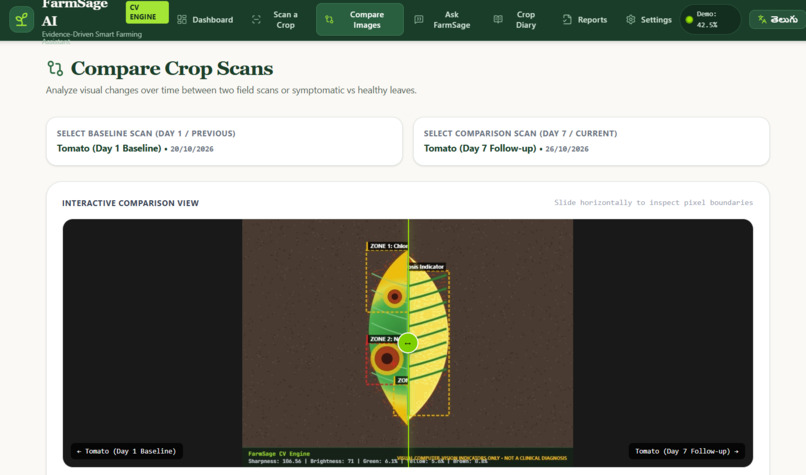Click the Compare Images branch icon
Viewport: 806px width, 475px height.
(x=329, y=20)
